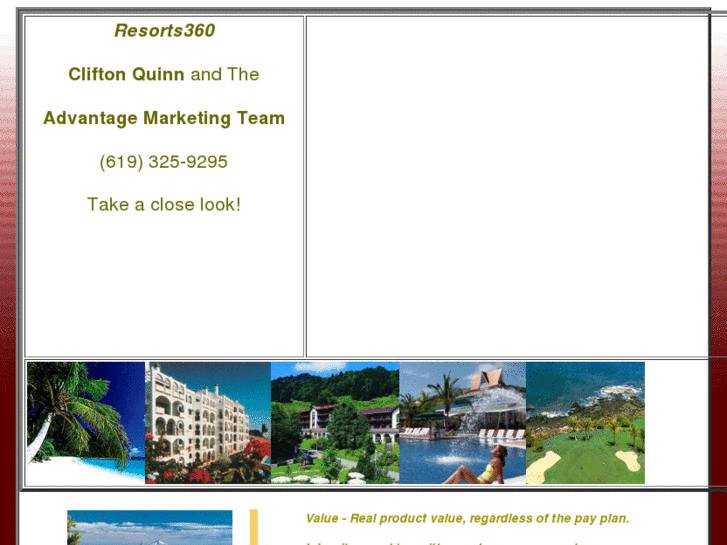This screenshot has width=727, height=545.
Task: Open the coastal golf course photo
Action: click(x=585, y=423)
